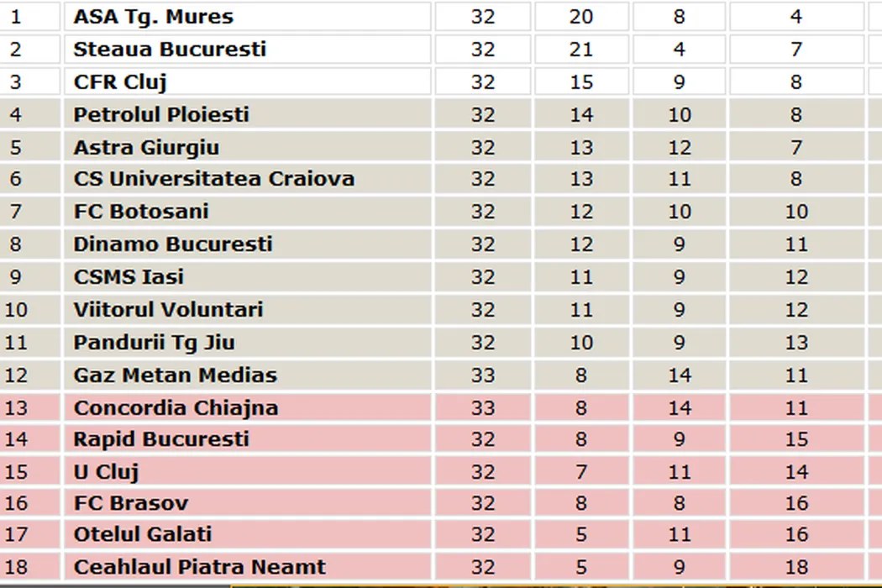Select Concordia Chiajna in the table
Screen dimensions: 882x588
[176, 408]
